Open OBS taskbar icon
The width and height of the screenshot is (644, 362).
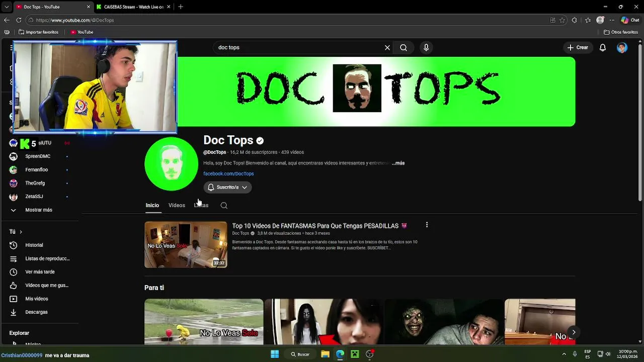coord(370,354)
